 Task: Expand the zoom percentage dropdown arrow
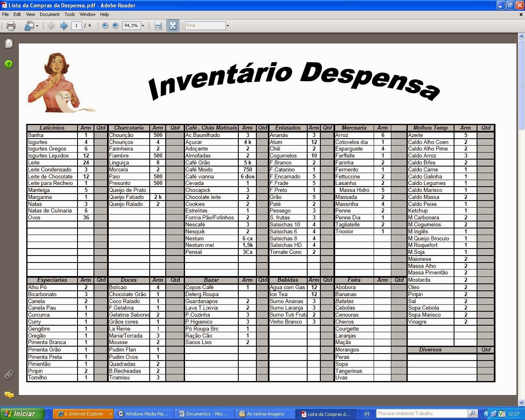click(143, 25)
